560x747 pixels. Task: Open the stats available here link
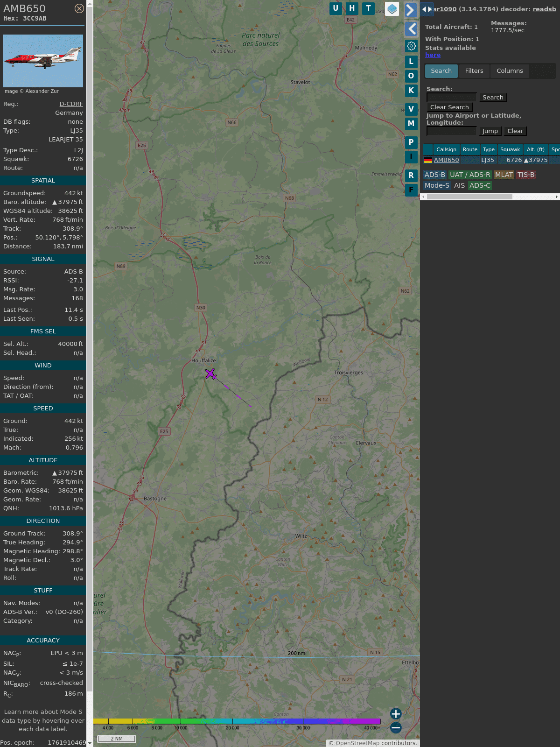pos(433,55)
